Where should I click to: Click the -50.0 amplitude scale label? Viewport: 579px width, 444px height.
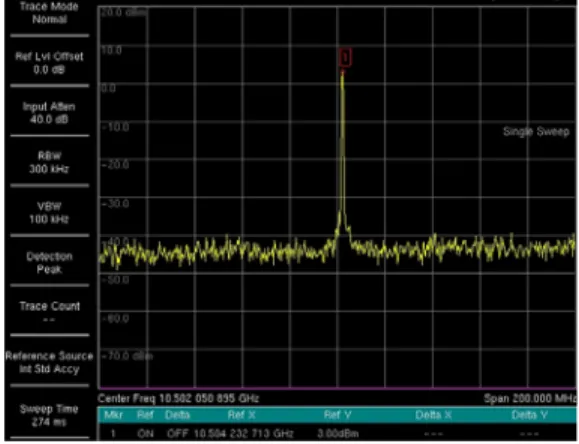point(115,280)
